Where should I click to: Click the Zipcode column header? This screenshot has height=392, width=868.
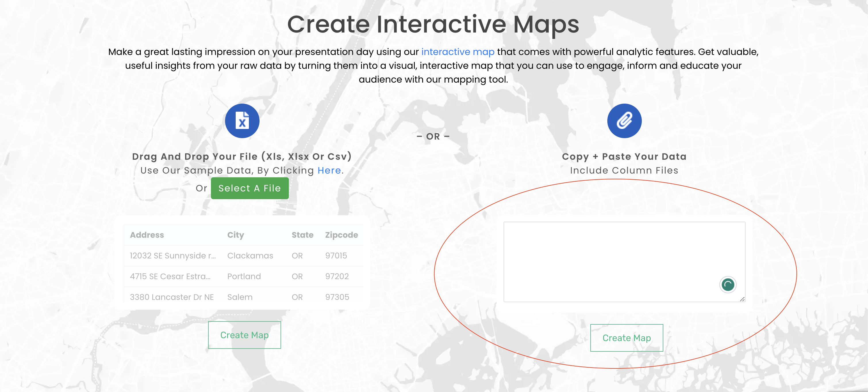point(341,235)
